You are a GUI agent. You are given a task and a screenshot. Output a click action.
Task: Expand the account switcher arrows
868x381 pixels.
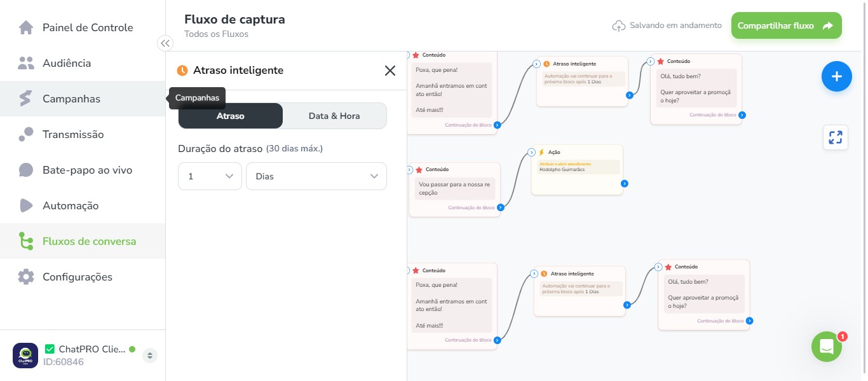click(150, 356)
